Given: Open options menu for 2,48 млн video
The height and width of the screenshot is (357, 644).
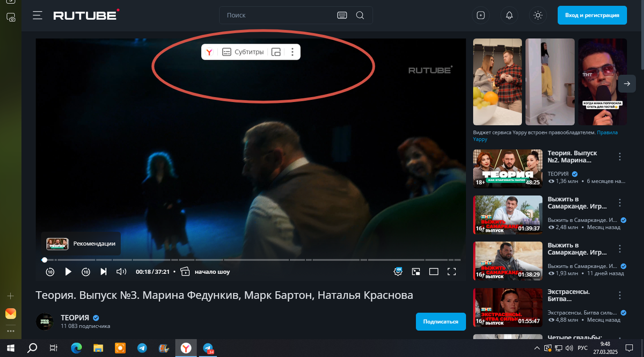Looking at the screenshot, I should tap(620, 203).
